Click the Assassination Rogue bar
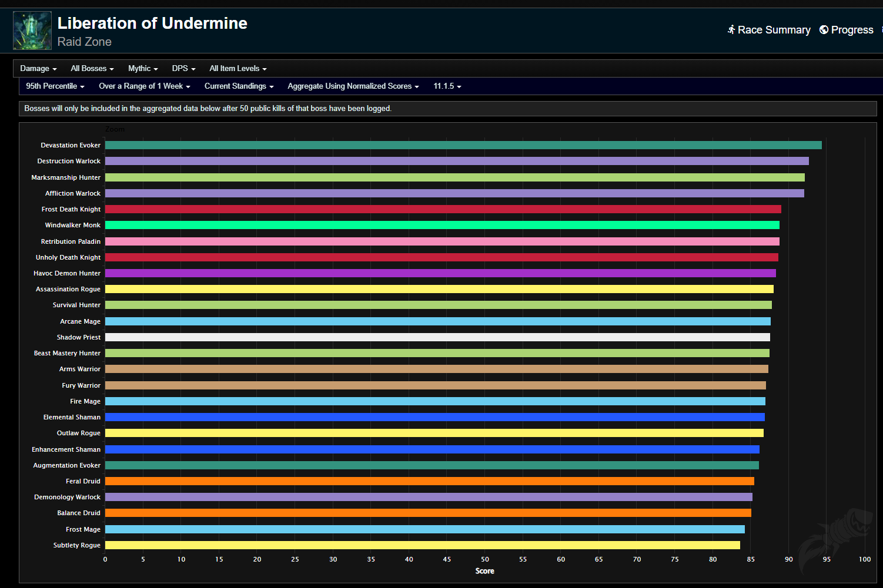883x588 pixels. pos(439,289)
